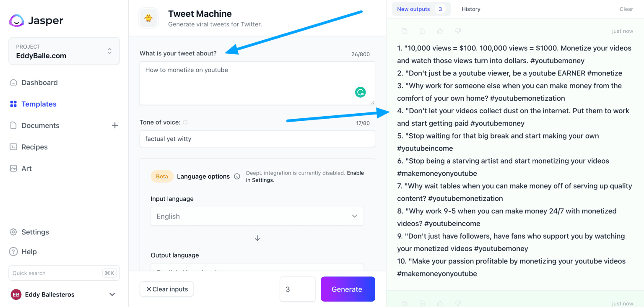
Task: Copy the generated tweets output
Action: pos(404,31)
